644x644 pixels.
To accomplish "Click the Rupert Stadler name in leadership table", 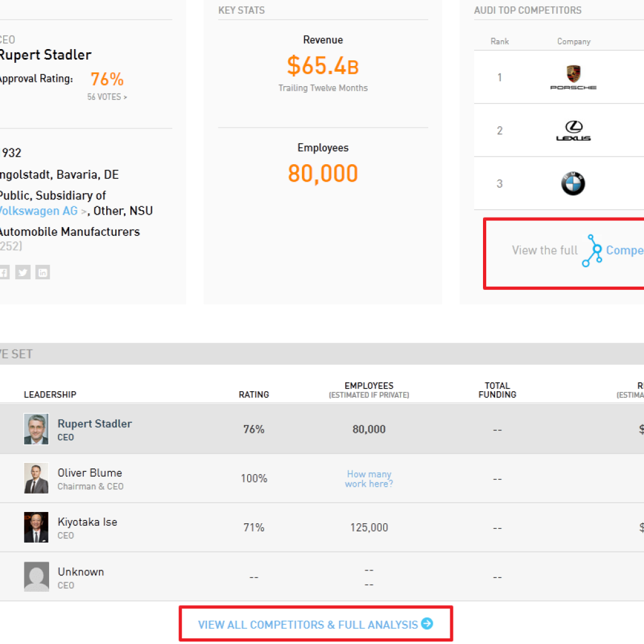I will click(x=94, y=423).
